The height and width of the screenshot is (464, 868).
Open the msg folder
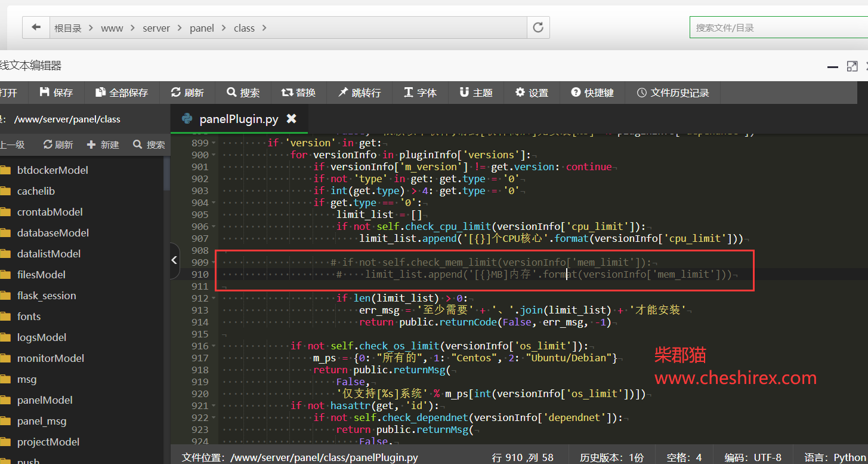(x=27, y=379)
